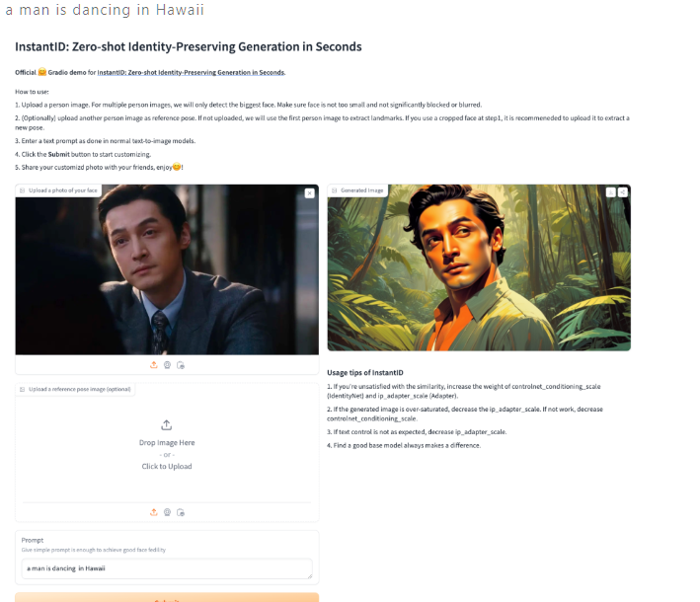Open the InstantID paper link
700x602 pixels.
tap(192, 72)
